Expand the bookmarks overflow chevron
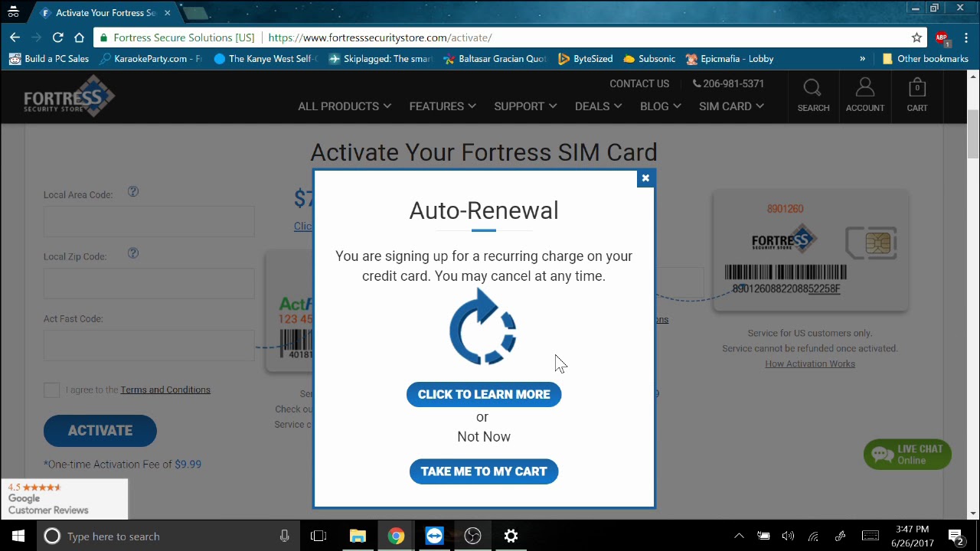Viewport: 980px width, 551px height. (x=862, y=59)
